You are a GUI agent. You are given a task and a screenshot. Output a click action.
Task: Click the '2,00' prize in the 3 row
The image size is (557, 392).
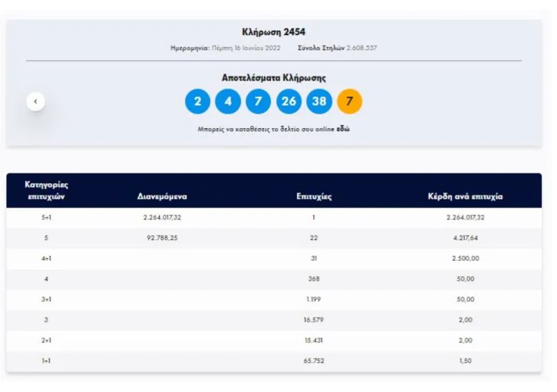pos(465,320)
